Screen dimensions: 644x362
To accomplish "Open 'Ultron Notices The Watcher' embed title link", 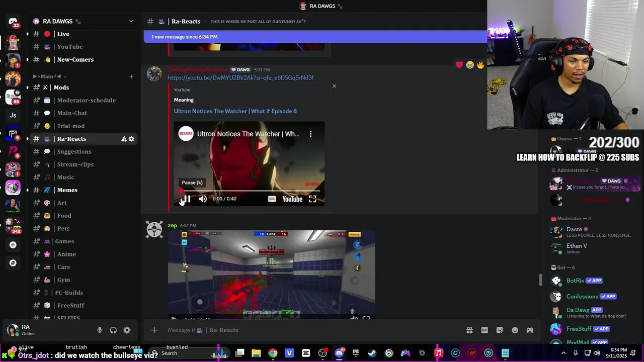I will 235,111.
